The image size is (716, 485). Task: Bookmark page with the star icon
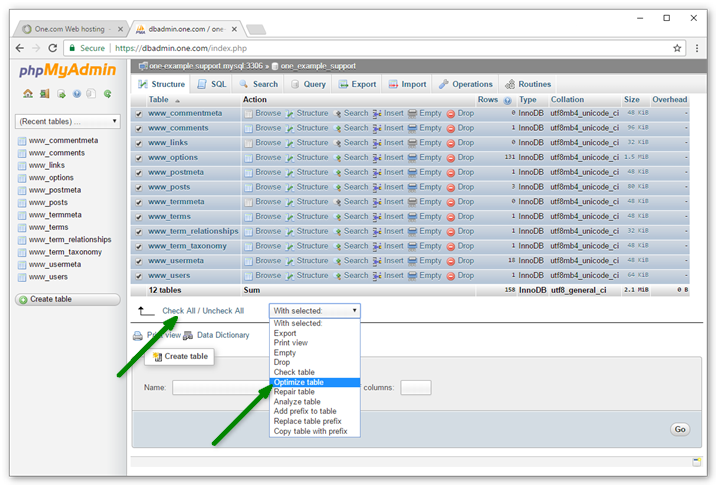677,48
